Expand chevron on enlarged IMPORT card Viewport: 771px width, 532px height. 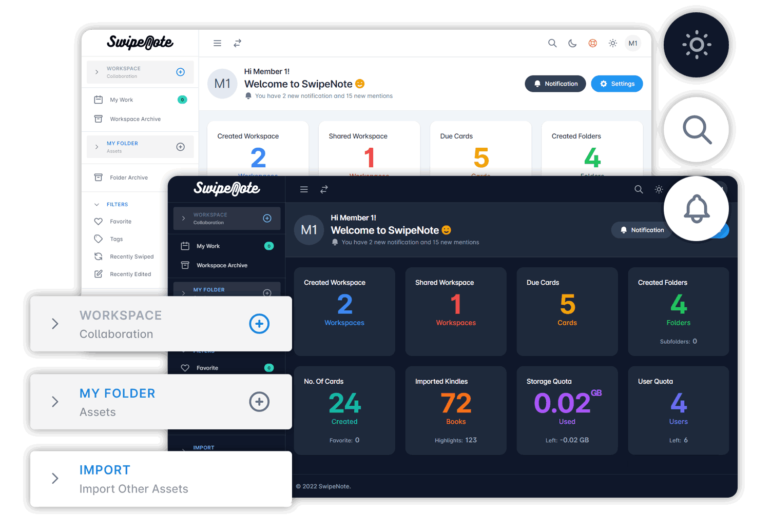(x=55, y=479)
